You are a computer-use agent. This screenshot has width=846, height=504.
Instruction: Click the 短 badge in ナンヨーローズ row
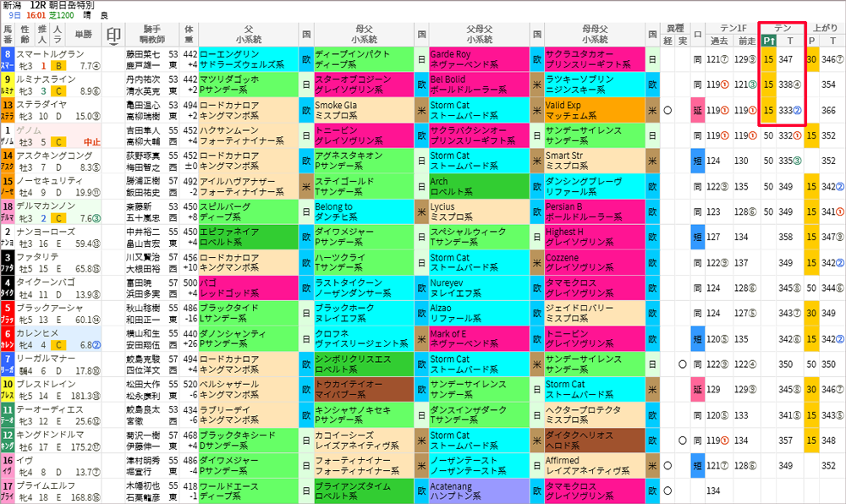coord(698,237)
